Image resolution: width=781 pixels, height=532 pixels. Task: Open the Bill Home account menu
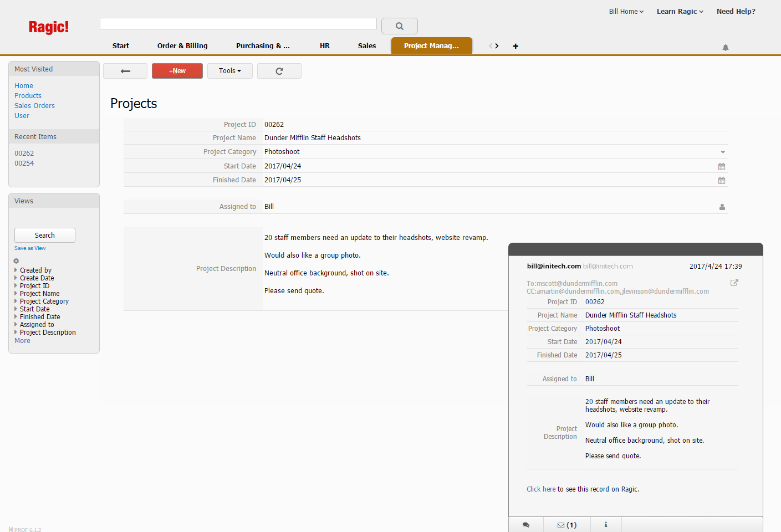pyautogui.click(x=626, y=12)
